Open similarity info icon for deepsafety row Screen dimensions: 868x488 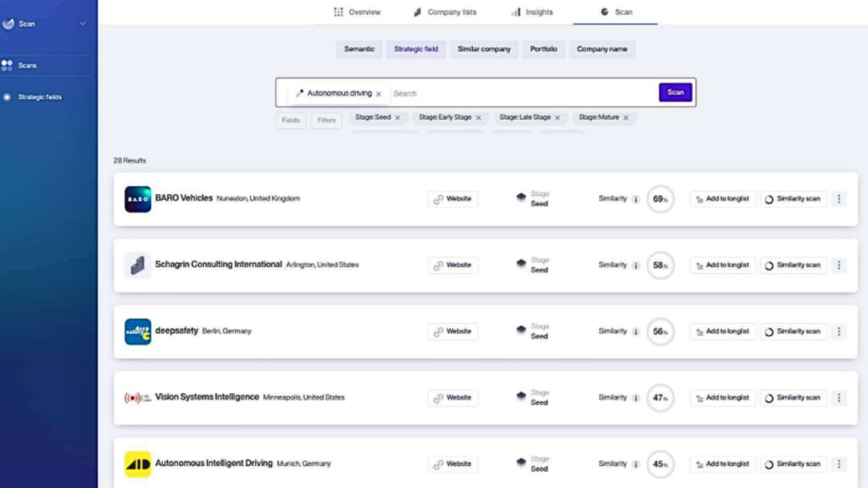point(636,331)
